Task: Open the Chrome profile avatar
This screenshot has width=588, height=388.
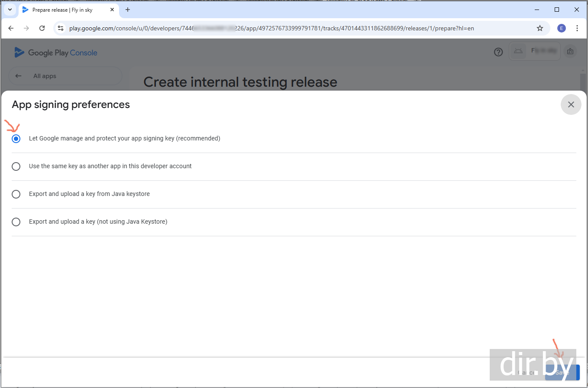Action: [562, 28]
